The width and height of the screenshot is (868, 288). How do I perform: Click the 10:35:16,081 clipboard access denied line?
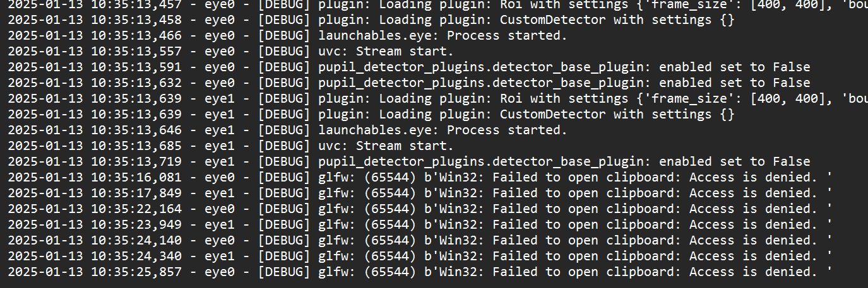[420, 177]
